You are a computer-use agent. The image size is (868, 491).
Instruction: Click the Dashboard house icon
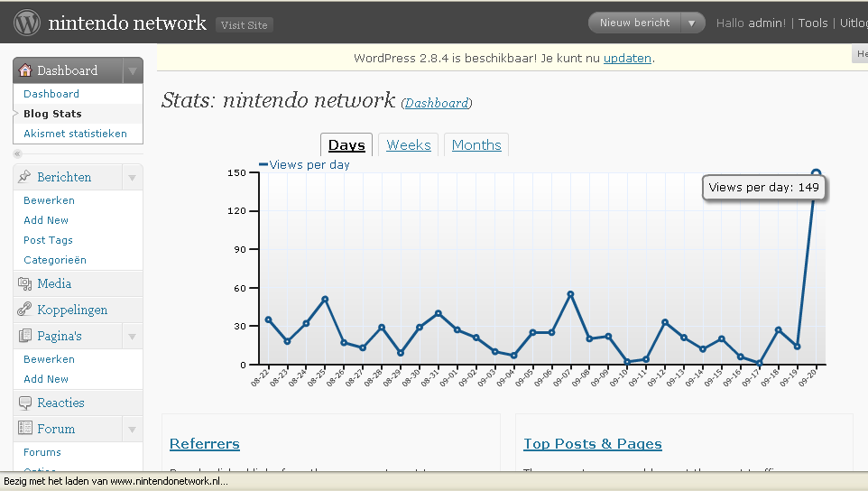coord(25,70)
